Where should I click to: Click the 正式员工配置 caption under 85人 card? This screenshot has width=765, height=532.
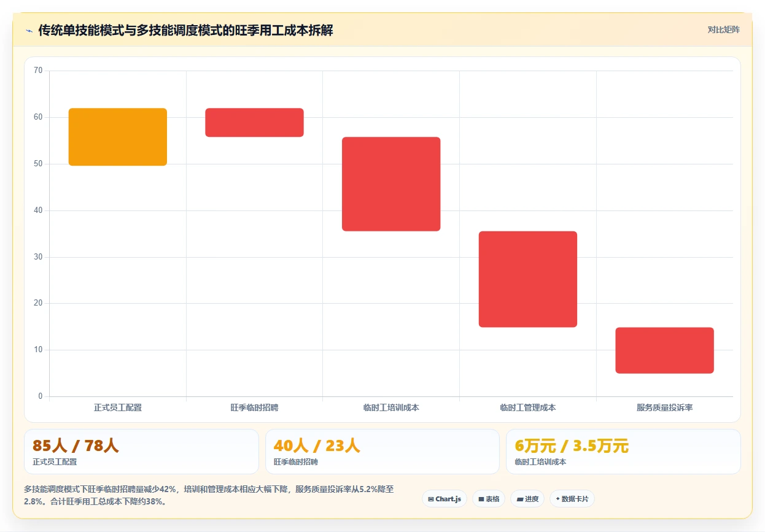pos(55,462)
